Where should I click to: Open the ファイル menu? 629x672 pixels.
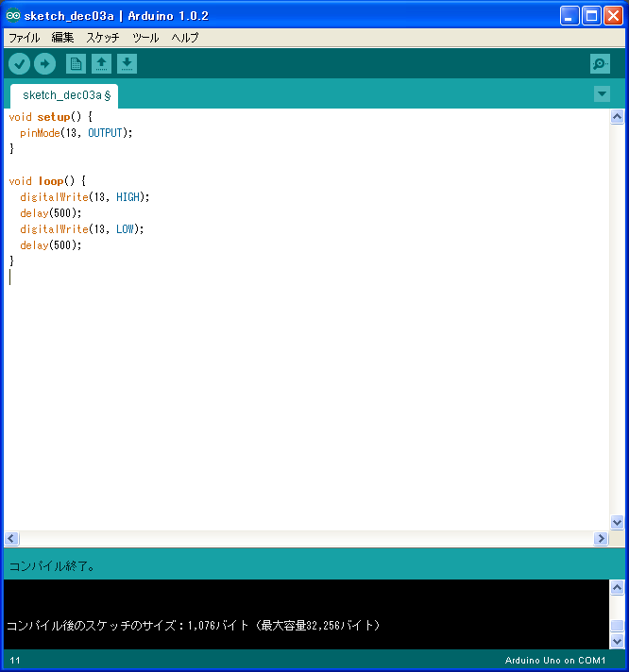25,38
